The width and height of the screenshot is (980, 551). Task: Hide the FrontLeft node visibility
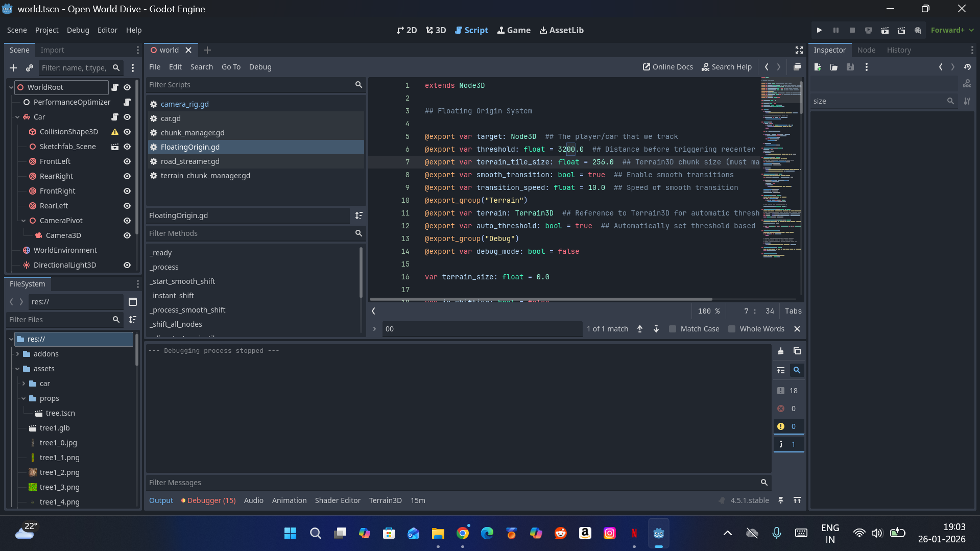pyautogui.click(x=127, y=161)
